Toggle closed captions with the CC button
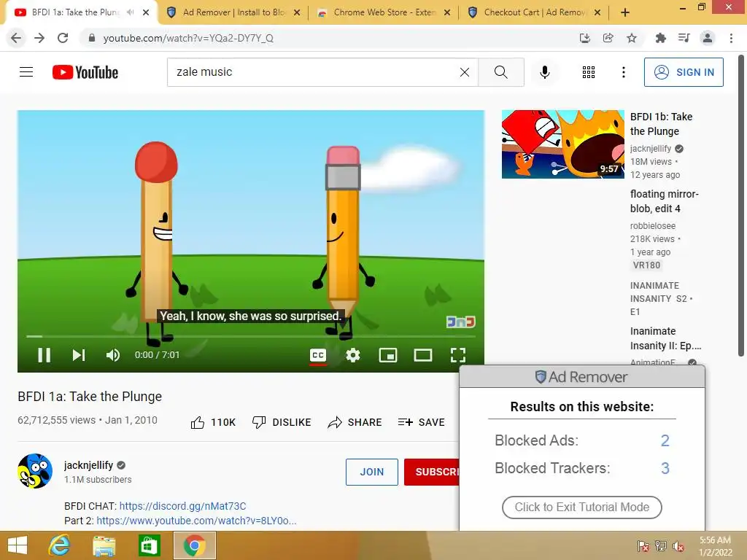Screen dimensions: 747x560 tap(318, 355)
